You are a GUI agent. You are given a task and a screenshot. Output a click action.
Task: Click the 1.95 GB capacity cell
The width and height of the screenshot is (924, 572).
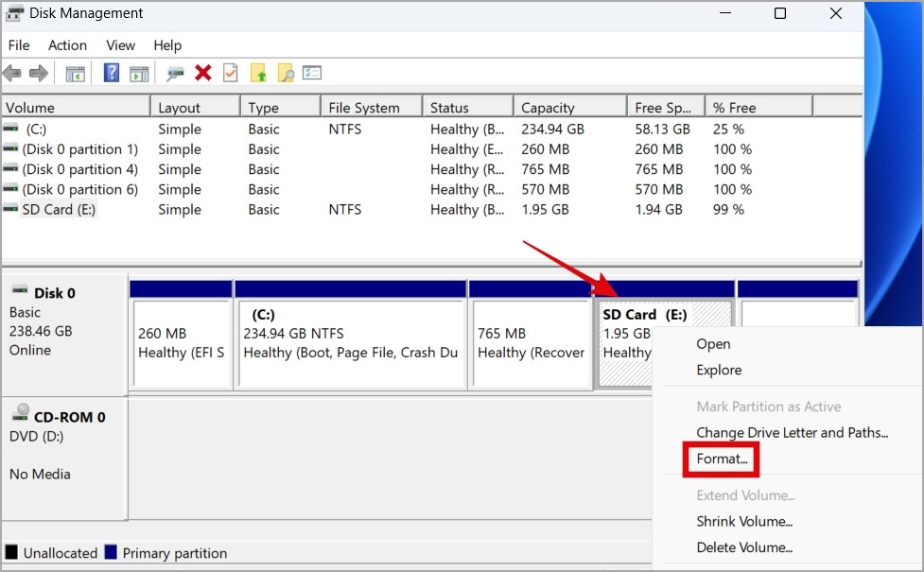(545, 209)
